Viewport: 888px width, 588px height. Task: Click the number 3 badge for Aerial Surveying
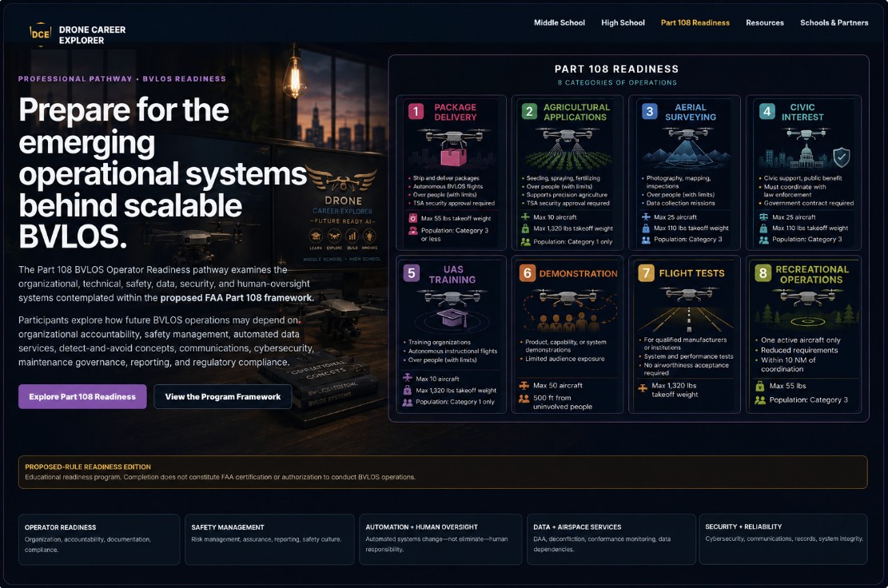point(650,111)
